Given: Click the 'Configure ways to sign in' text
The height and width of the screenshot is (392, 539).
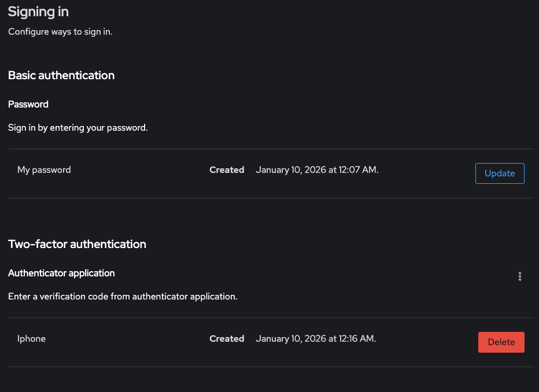Looking at the screenshot, I should pyautogui.click(x=60, y=32).
